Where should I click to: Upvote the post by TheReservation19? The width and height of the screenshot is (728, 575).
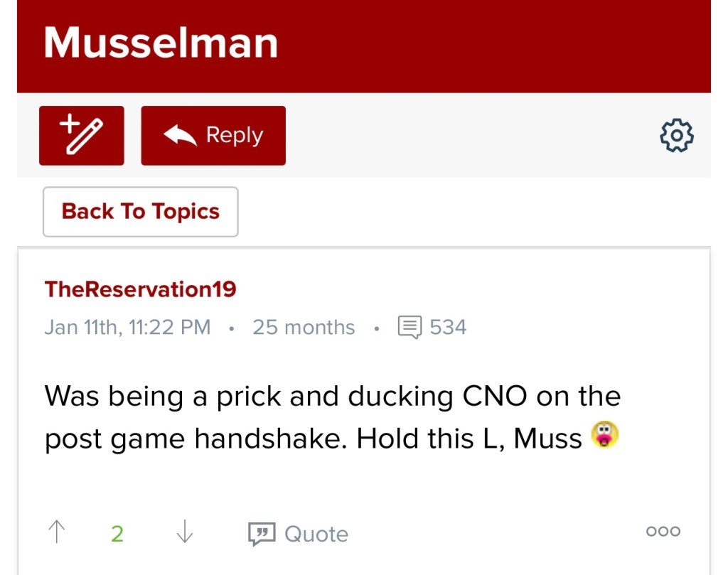point(56,532)
